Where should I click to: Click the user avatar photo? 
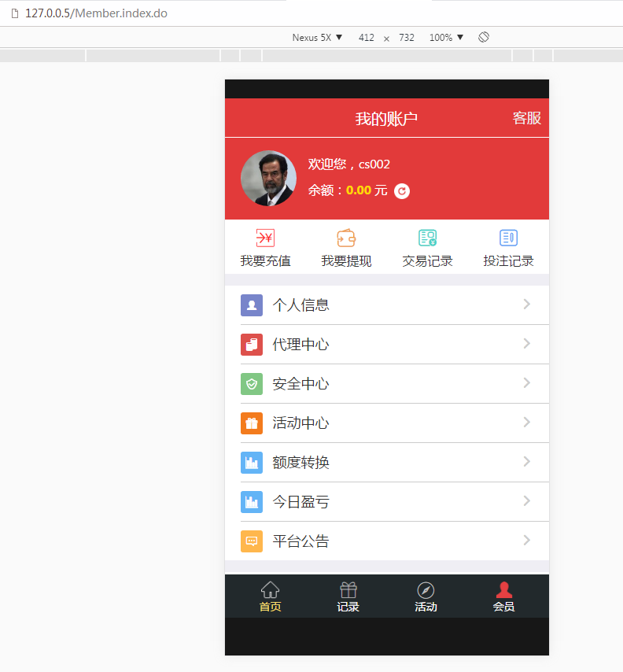[268, 179]
